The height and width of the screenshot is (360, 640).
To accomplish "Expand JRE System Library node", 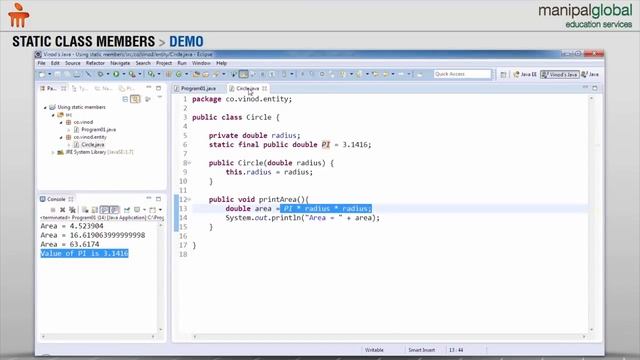I will pyautogui.click(x=53, y=152).
